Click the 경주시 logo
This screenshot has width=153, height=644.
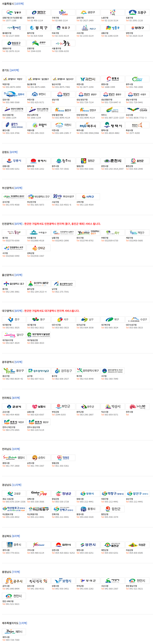pyautogui.click(x=14, y=545)
